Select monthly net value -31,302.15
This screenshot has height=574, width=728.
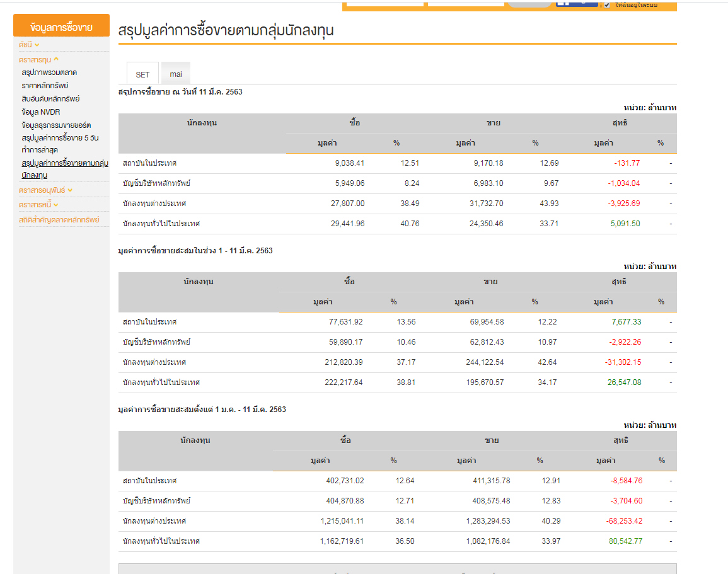[623, 362]
